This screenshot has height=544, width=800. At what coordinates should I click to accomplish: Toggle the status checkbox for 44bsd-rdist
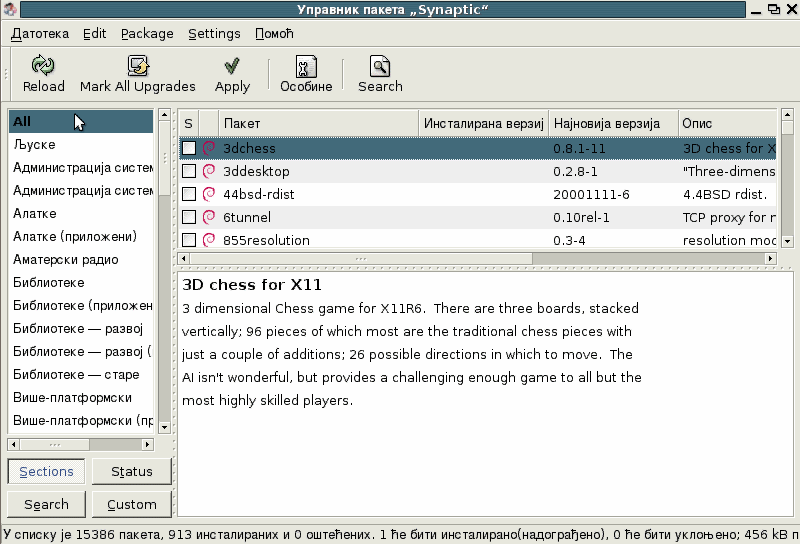[189, 194]
